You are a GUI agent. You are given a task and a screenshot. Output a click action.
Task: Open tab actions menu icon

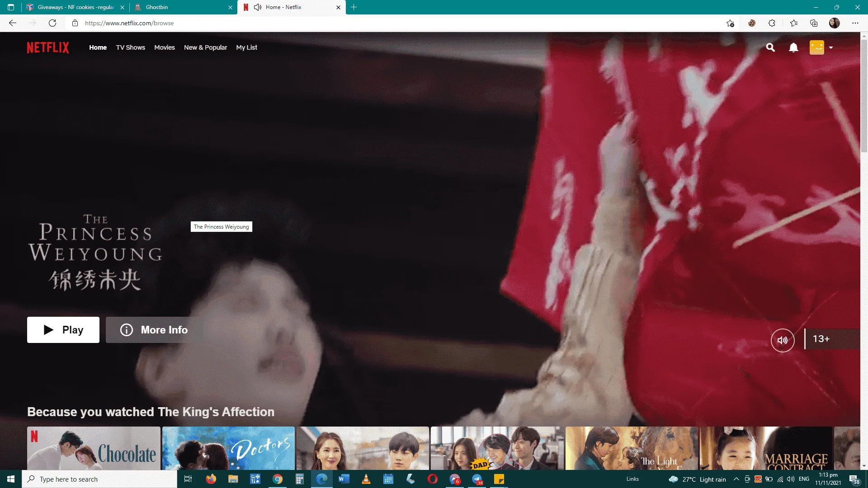[x=11, y=7]
